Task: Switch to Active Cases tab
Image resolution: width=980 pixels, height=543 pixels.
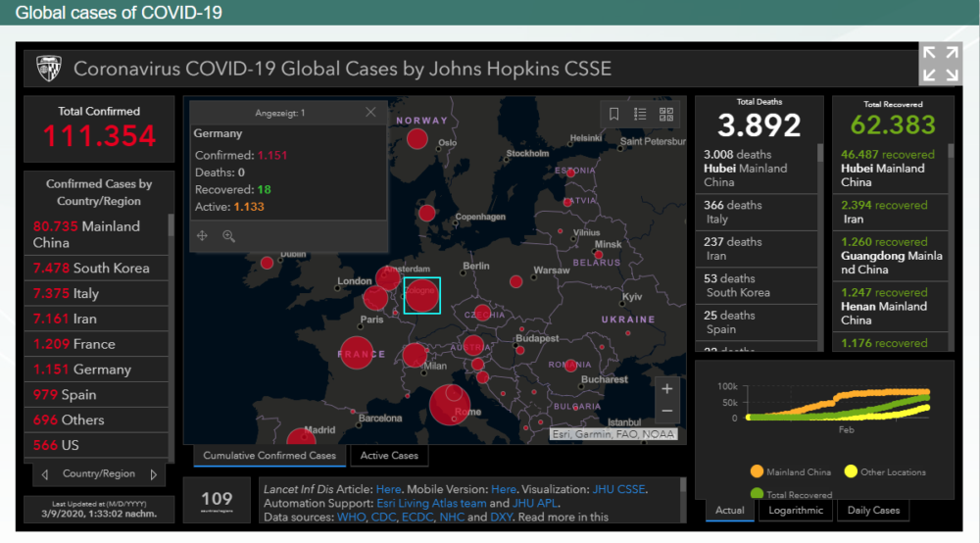Action: tap(389, 456)
